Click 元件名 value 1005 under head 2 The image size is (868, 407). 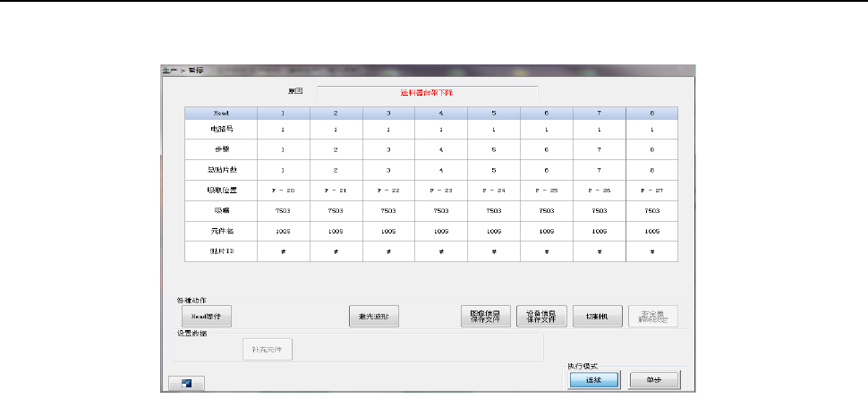coord(336,231)
